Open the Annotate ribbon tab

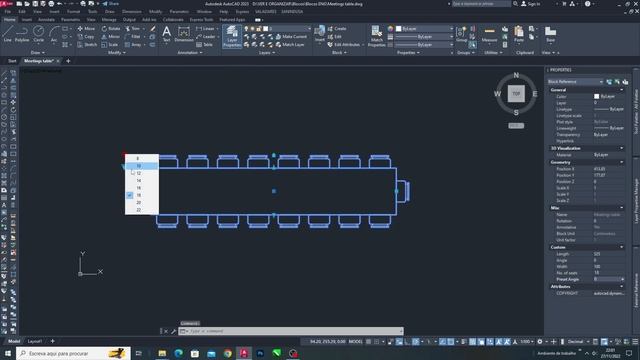46,20
